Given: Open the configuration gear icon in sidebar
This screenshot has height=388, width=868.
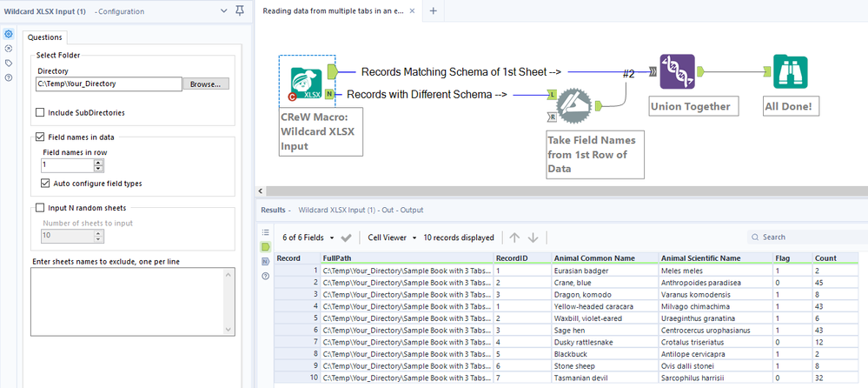Looking at the screenshot, I should tap(9, 35).
